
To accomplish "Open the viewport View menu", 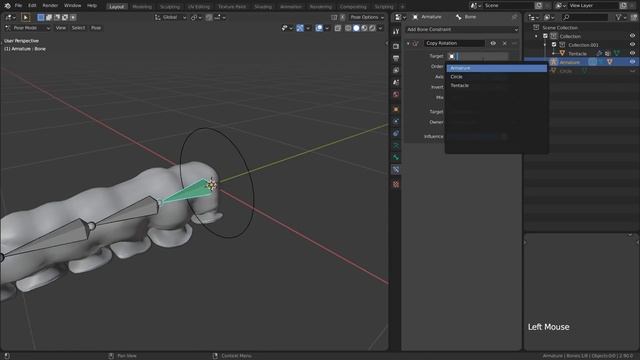I will (60, 28).
